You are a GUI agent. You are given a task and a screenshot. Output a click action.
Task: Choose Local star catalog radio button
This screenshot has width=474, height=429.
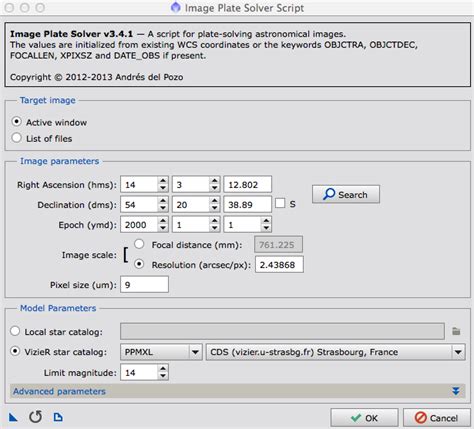pyautogui.click(x=15, y=331)
